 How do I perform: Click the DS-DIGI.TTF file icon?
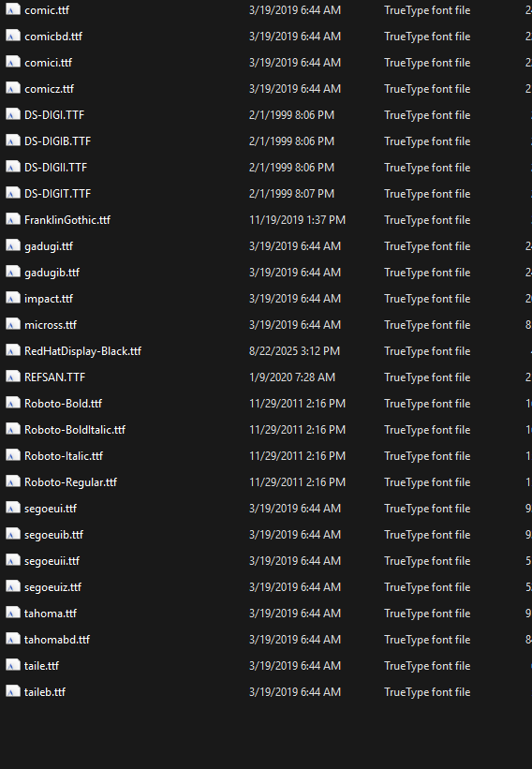click(x=13, y=115)
